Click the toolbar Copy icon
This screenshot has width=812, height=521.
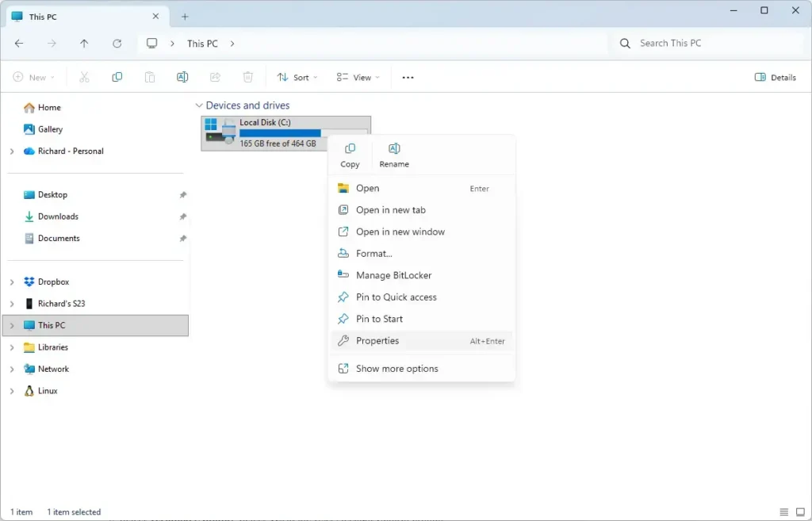click(117, 77)
